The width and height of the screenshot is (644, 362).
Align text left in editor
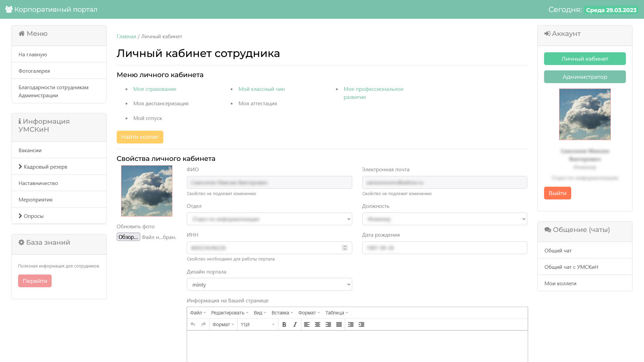[307, 324]
